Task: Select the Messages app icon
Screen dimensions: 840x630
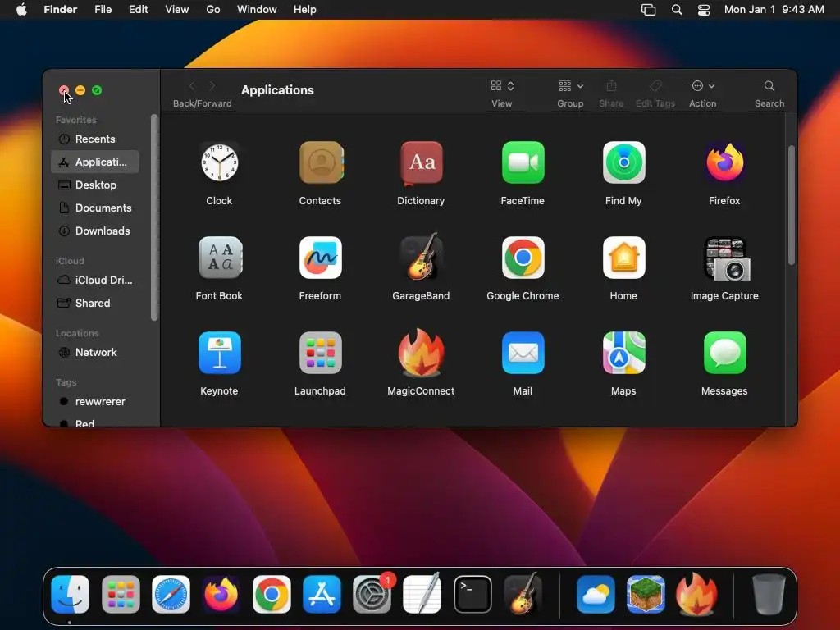Action: (724, 353)
